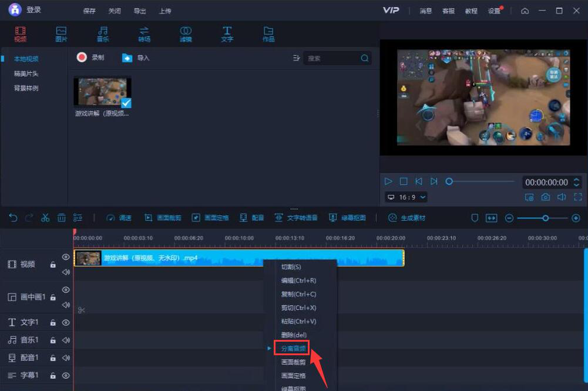
Task: Click the scissors split icon in timeline toolbar
Action: 45,218
